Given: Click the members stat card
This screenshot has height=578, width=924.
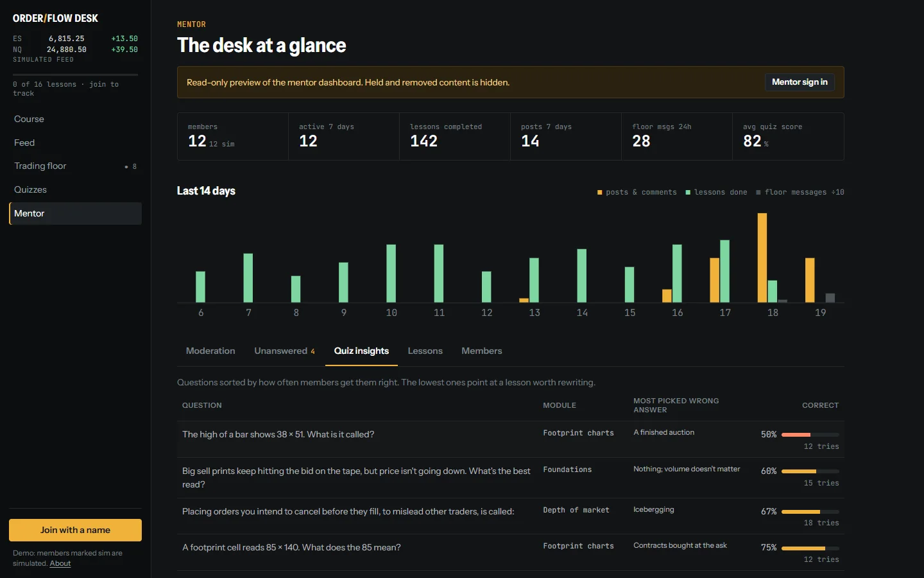Looking at the screenshot, I should click(x=233, y=136).
